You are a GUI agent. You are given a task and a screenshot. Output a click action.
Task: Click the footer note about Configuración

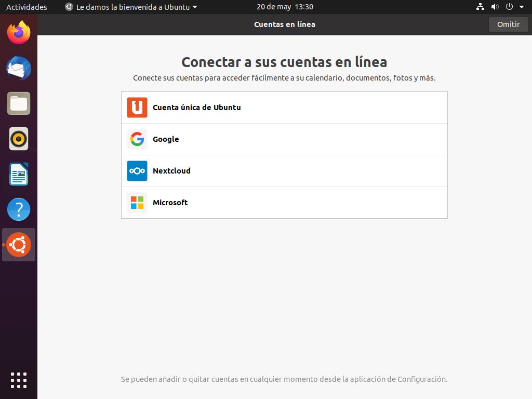tap(284, 379)
